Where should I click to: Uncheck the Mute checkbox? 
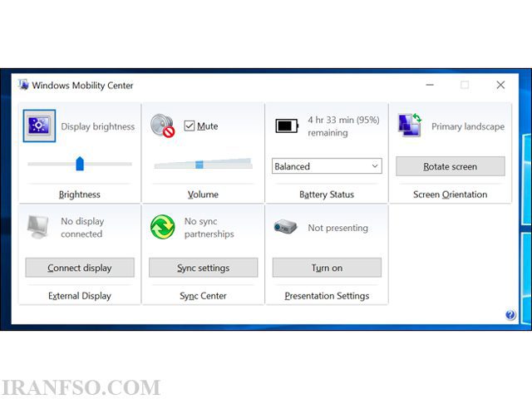189,126
